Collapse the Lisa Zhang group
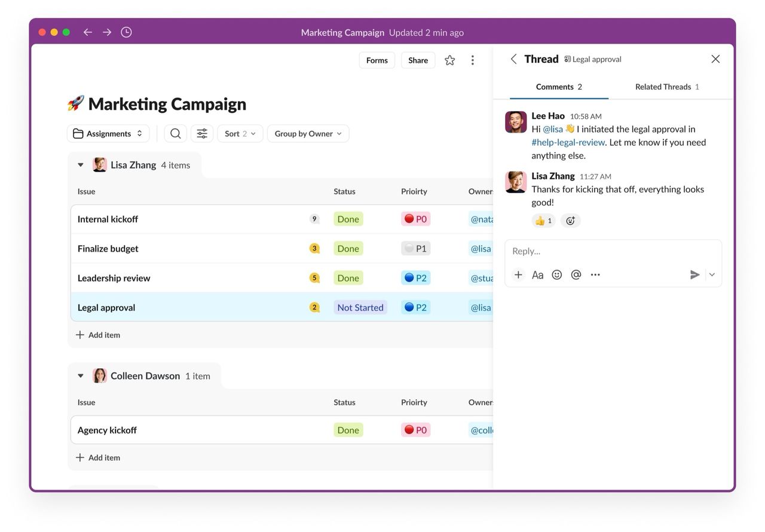This screenshot has height=532, width=765. 81,164
